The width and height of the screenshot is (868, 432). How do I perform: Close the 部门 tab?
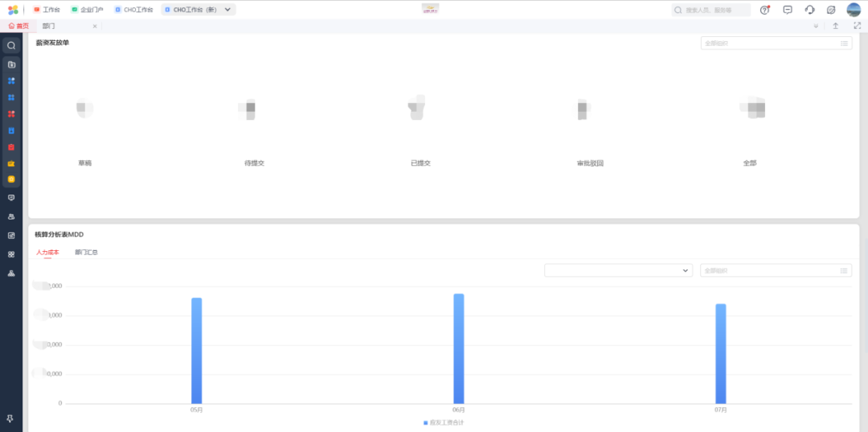tap(95, 27)
